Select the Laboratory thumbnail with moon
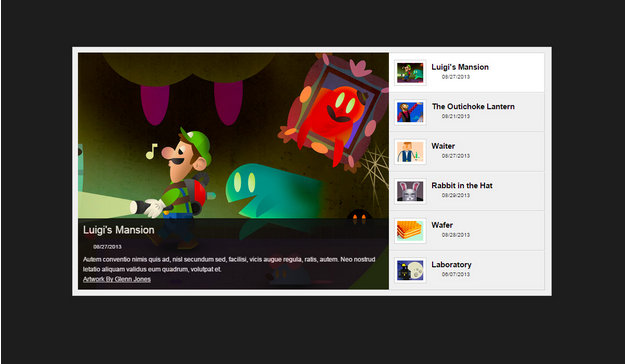Image resolution: width=625 pixels, height=364 pixels. tap(410, 270)
